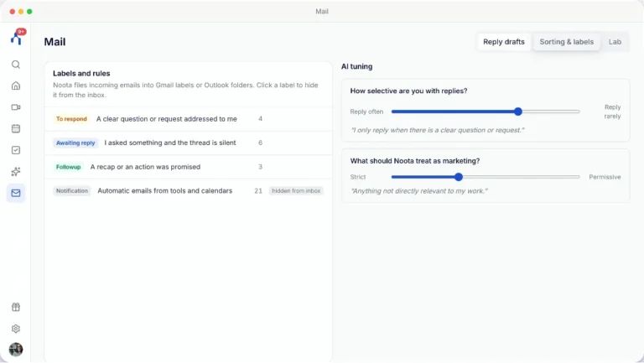The width and height of the screenshot is (644, 363).
Task: Click the count 4 in To respond row
Action: [x=261, y=119]
